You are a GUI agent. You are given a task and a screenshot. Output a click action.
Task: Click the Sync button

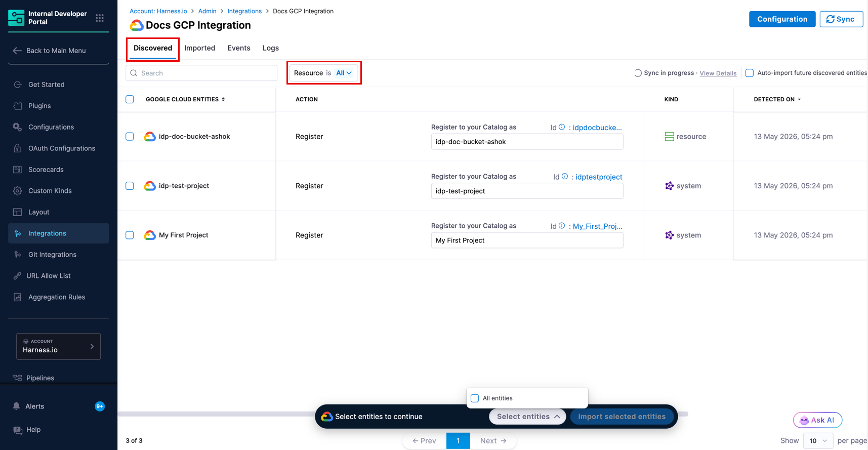pos(841,19)
